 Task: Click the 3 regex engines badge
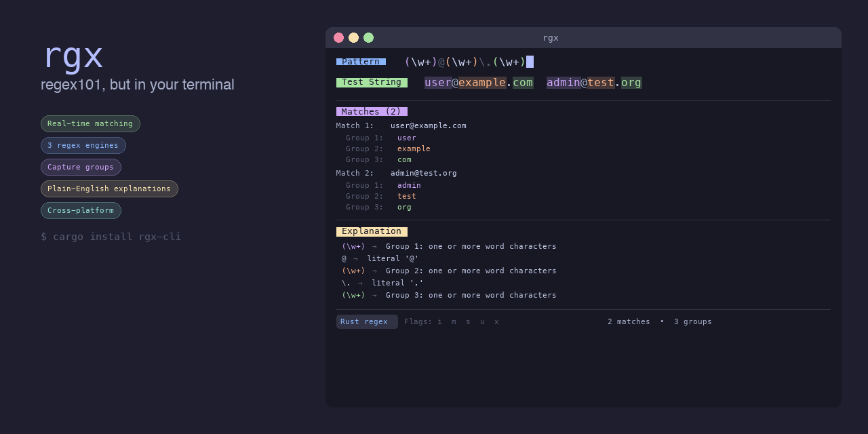[83, 145]
